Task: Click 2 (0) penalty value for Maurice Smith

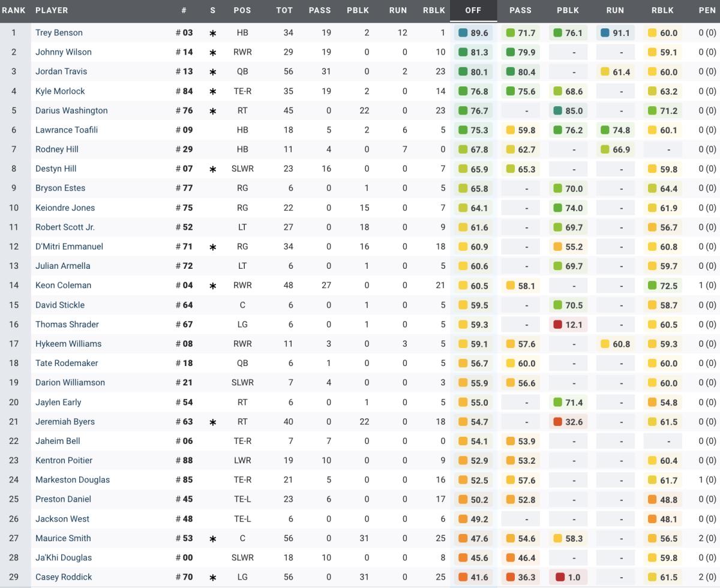Action: click(x=707, y=538)
